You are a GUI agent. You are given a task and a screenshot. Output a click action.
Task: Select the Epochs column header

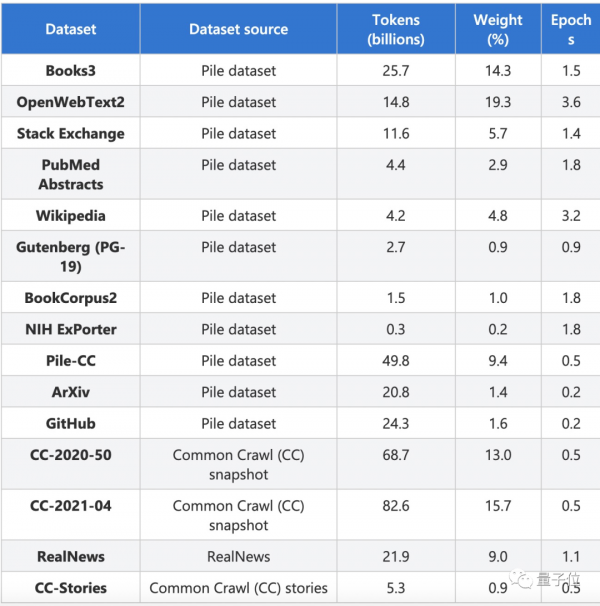[571, 30]
